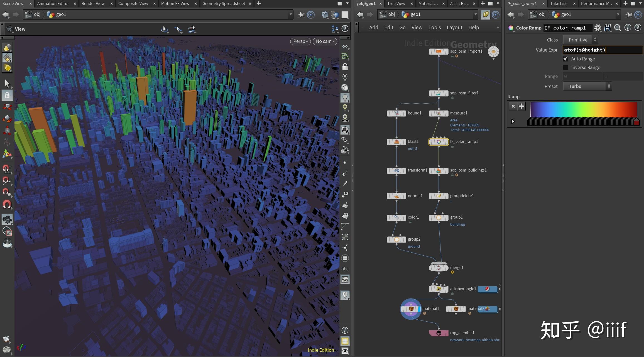Open the Tools menu in the network editor

[x=434, y=27]
